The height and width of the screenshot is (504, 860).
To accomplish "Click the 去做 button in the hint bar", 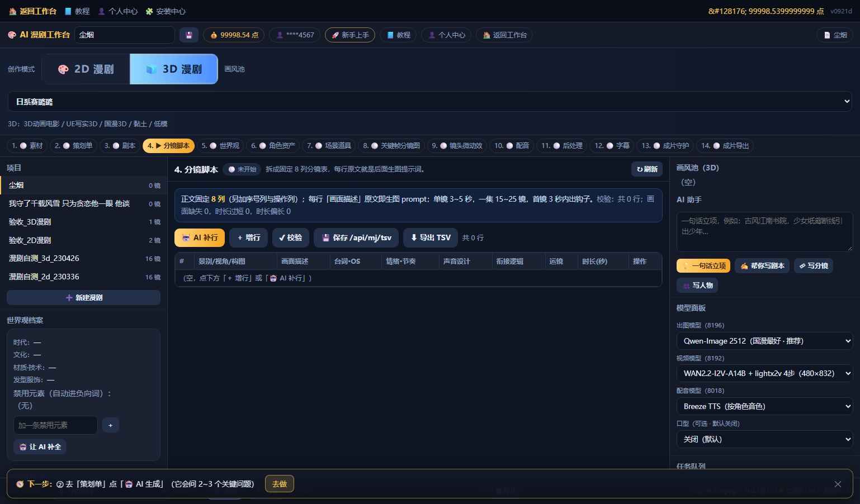I will pyautogui.click(x=280, y=484).
